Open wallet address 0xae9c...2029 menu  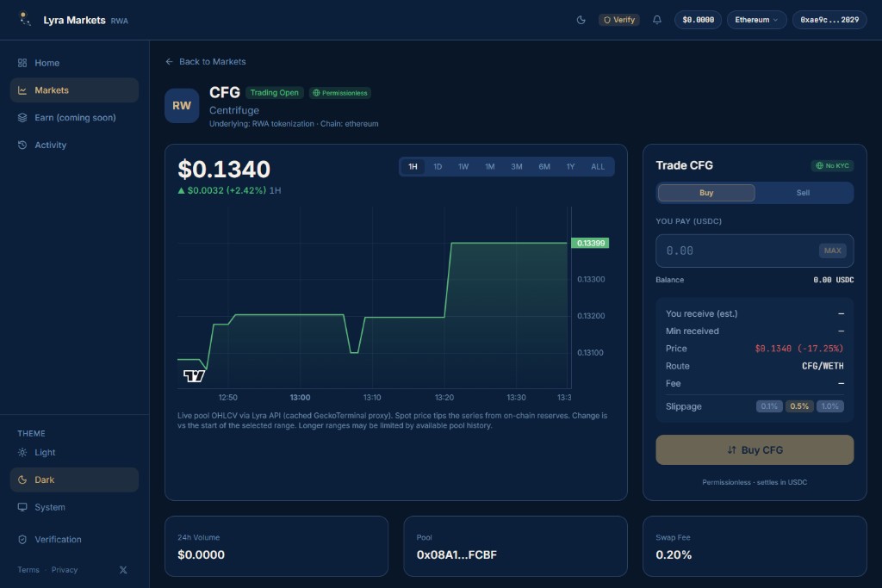tap(829, 20)
